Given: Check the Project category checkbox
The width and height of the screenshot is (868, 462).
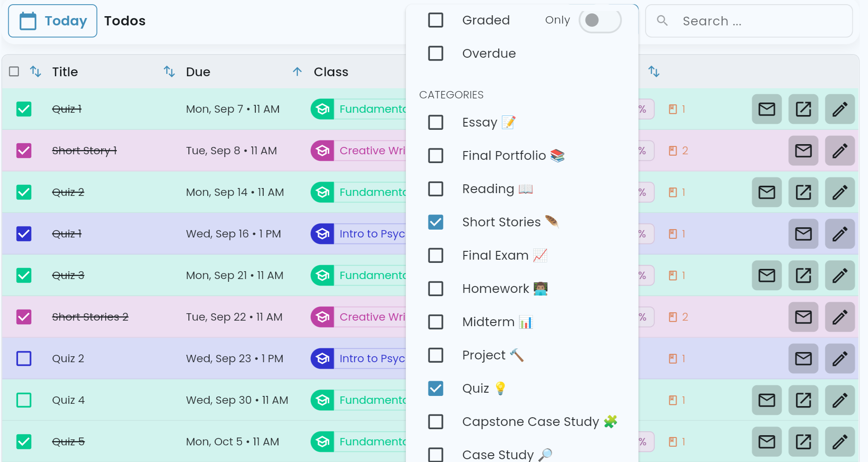Looking at the screenshot, I should point(435,355).
